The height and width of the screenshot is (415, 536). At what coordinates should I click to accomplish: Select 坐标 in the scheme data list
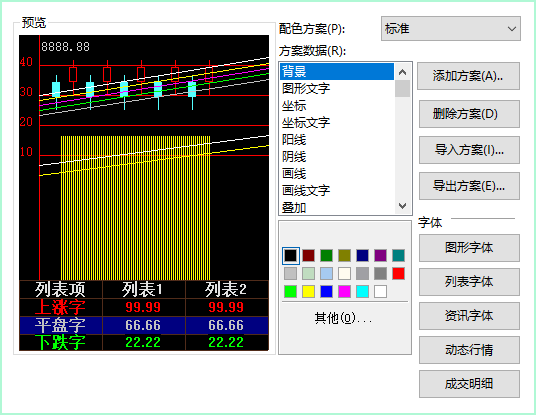point(337,106)
